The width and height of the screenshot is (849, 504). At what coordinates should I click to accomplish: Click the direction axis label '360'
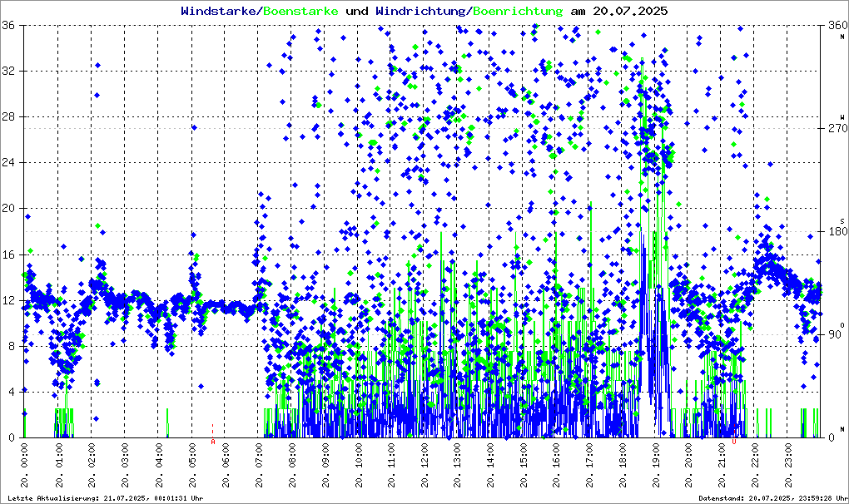[x=838, y=25]
